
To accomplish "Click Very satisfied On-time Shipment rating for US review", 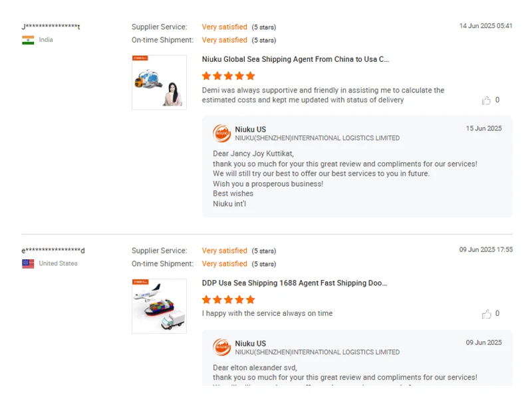I will click(x=224, y=264).
